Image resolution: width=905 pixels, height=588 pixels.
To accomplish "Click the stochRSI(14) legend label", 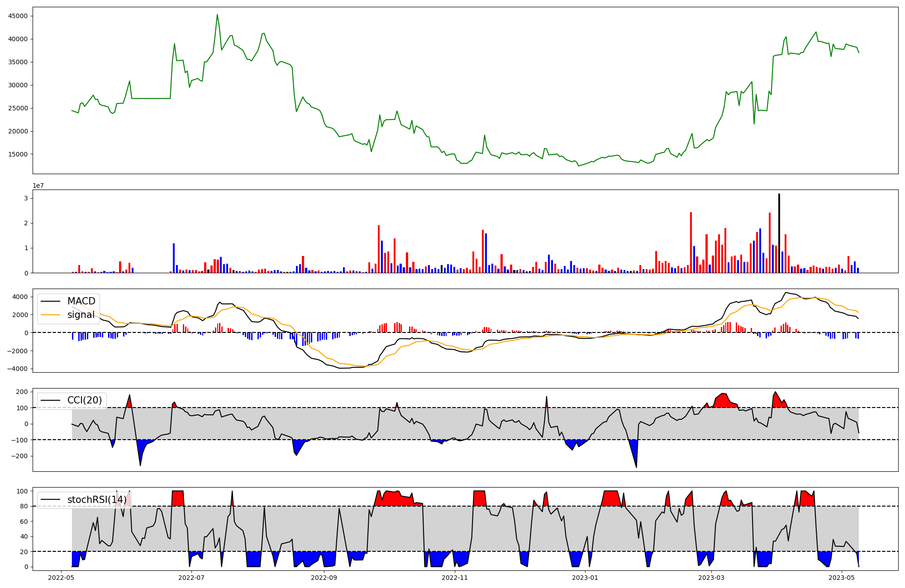I will coord(97,500).
